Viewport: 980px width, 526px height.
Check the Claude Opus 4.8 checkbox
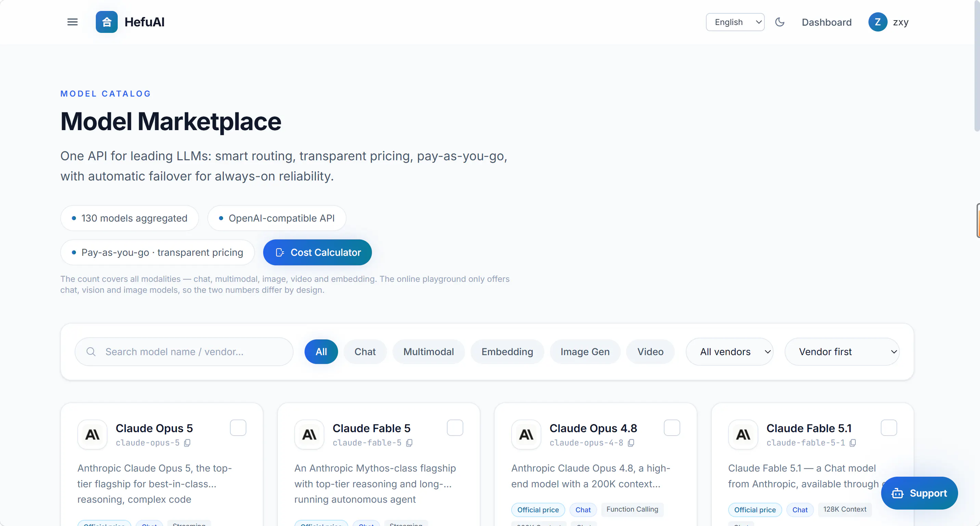(672, 428)
